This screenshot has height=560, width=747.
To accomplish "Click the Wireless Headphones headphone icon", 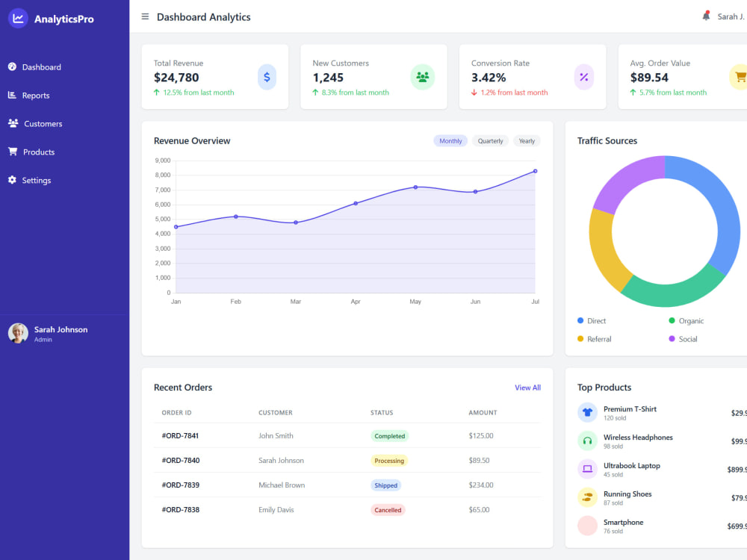I will click(587, 441).
